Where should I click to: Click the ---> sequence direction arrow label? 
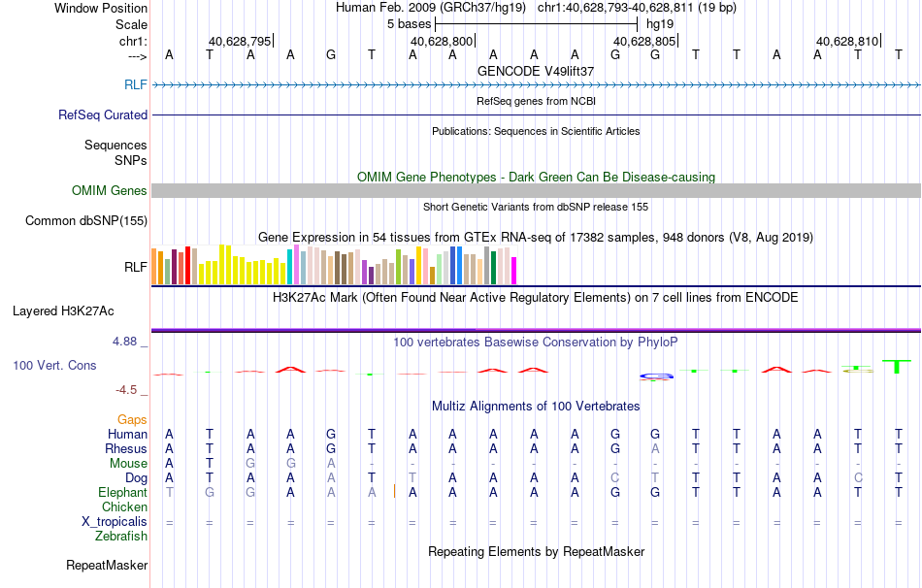tap(137, 56)
